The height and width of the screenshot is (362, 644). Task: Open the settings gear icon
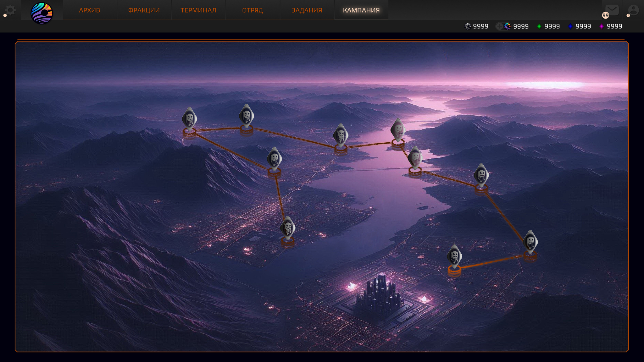pyautogui.click(x=10, y=10)
